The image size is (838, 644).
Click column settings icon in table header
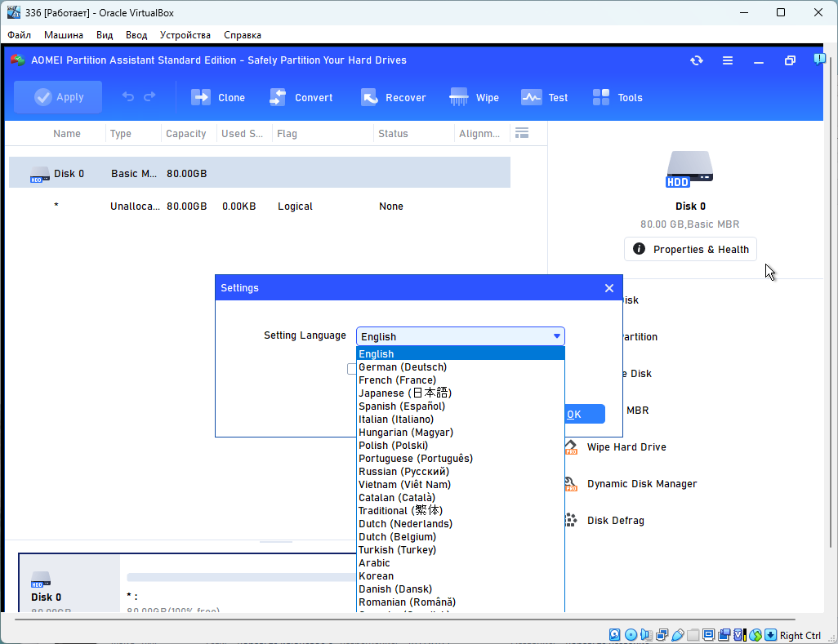pyautogui.click(x=522, y=133)
